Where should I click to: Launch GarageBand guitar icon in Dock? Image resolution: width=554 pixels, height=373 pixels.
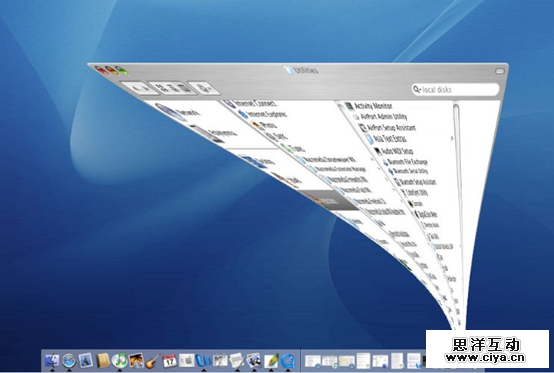point(153,361)
